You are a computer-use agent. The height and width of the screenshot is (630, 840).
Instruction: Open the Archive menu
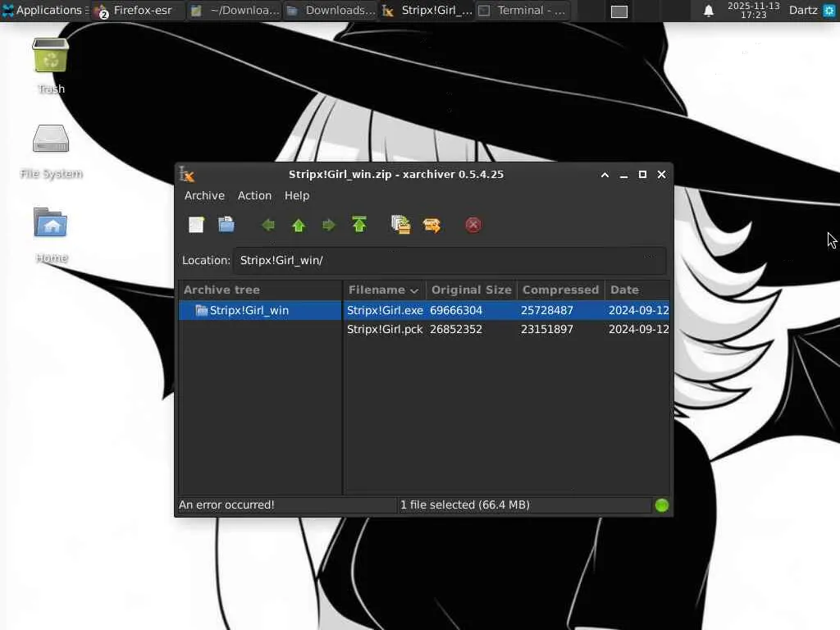coord(204,195)
